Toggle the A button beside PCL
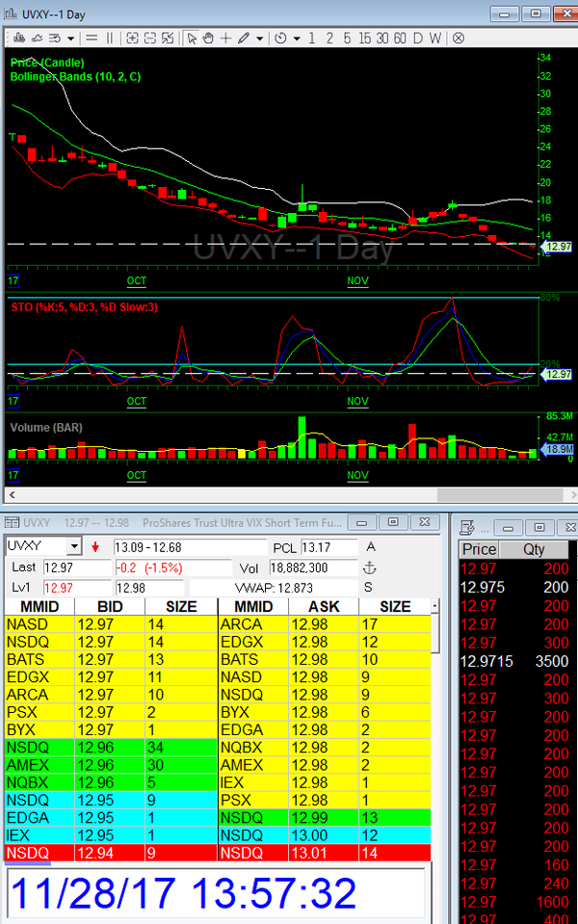The height and width of the screenshot is (924, 578). pyautogui.click(x=368, y=546)
